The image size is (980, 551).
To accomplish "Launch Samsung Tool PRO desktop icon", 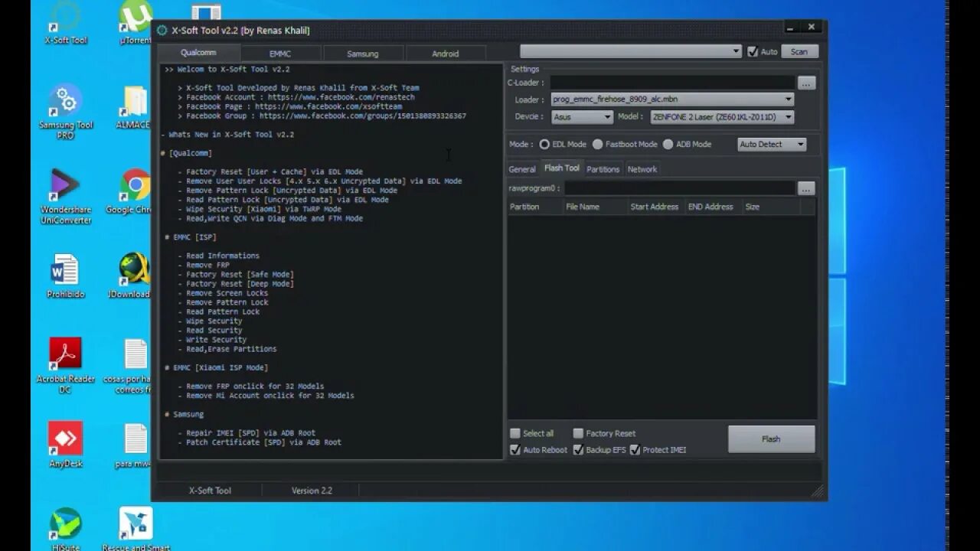I will pos(66,112).
